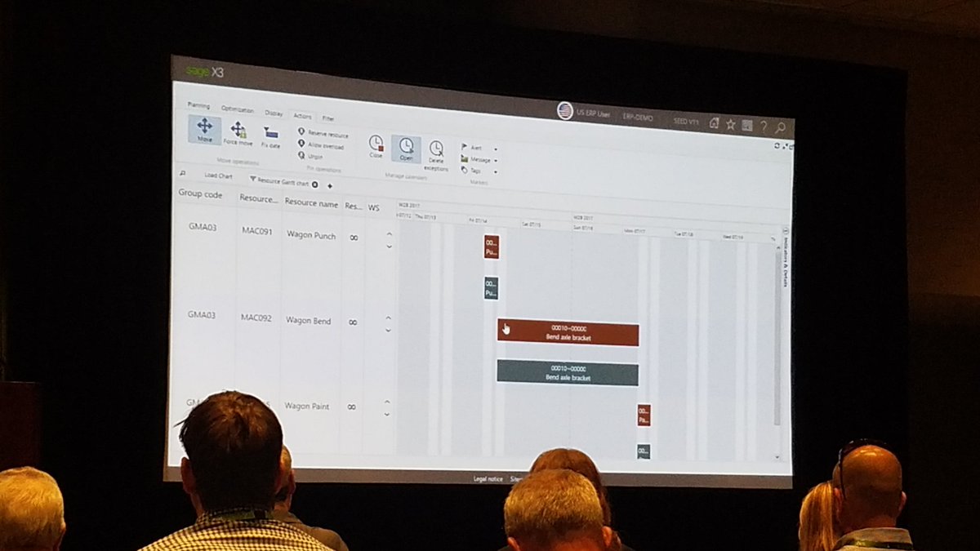980x551 pixels.
Task: Activate the Force move tool
Action: [240, 135]
